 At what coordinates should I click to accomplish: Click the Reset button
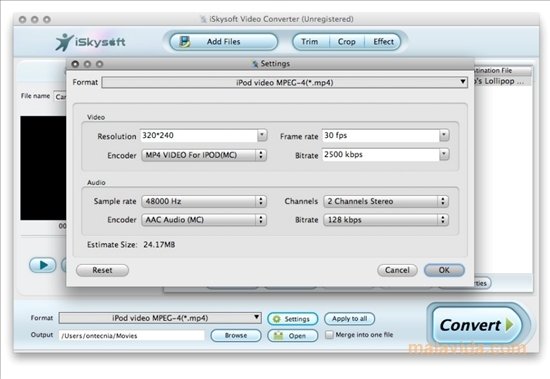102,270
